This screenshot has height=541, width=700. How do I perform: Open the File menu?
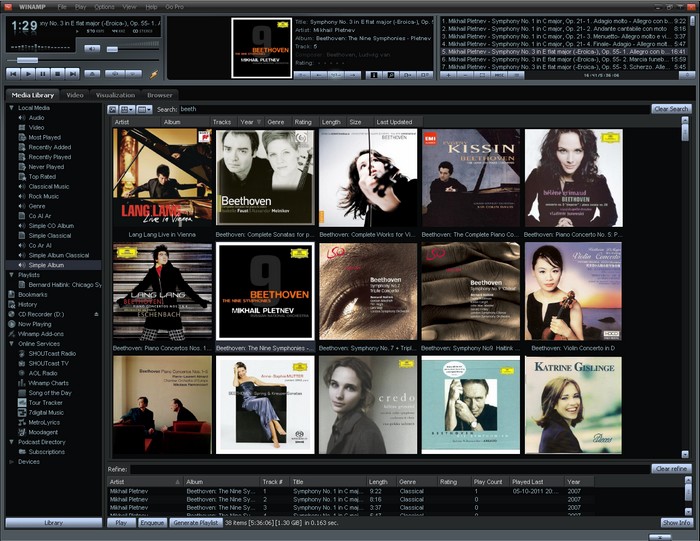click(62, 7)
